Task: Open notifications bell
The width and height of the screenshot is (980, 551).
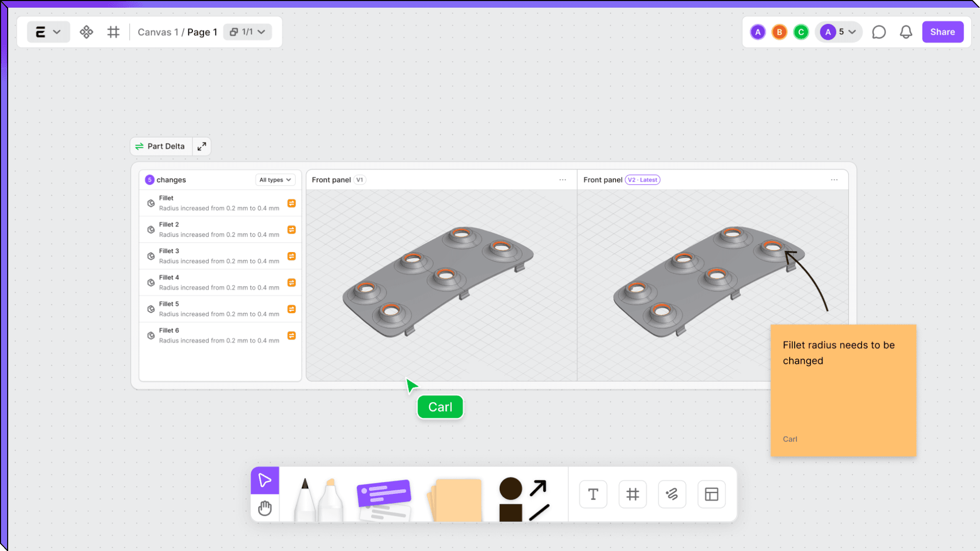Action: pos(905,32)
